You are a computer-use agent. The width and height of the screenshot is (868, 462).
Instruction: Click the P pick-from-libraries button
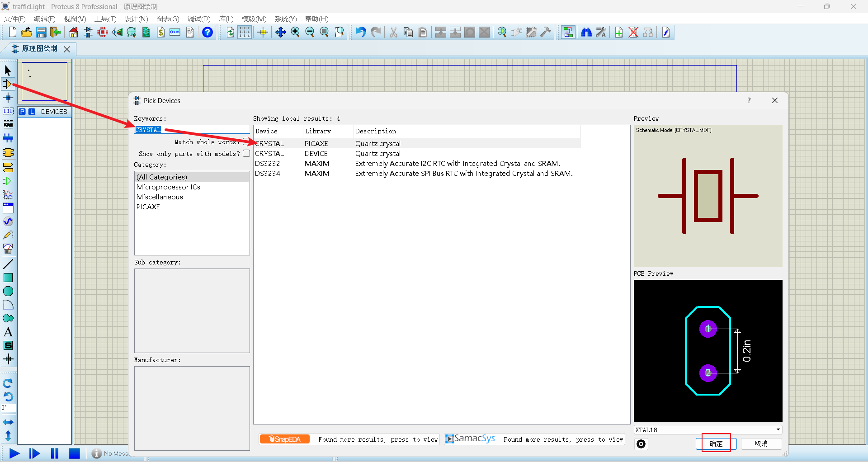[22, 112]
